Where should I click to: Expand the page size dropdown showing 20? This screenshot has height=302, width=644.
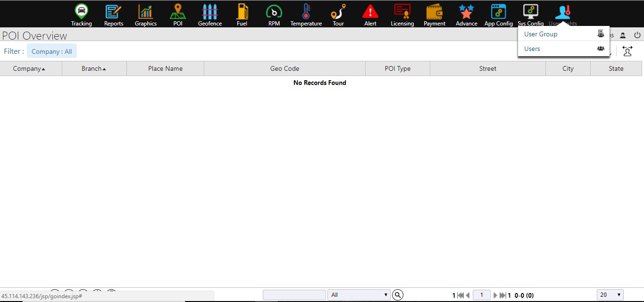pos(610,295)
